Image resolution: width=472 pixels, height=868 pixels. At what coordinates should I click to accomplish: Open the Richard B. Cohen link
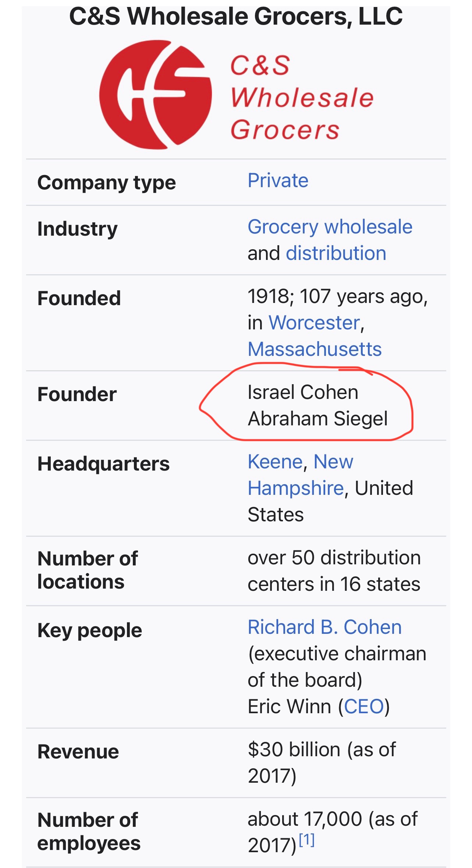(x=324, y=627)
